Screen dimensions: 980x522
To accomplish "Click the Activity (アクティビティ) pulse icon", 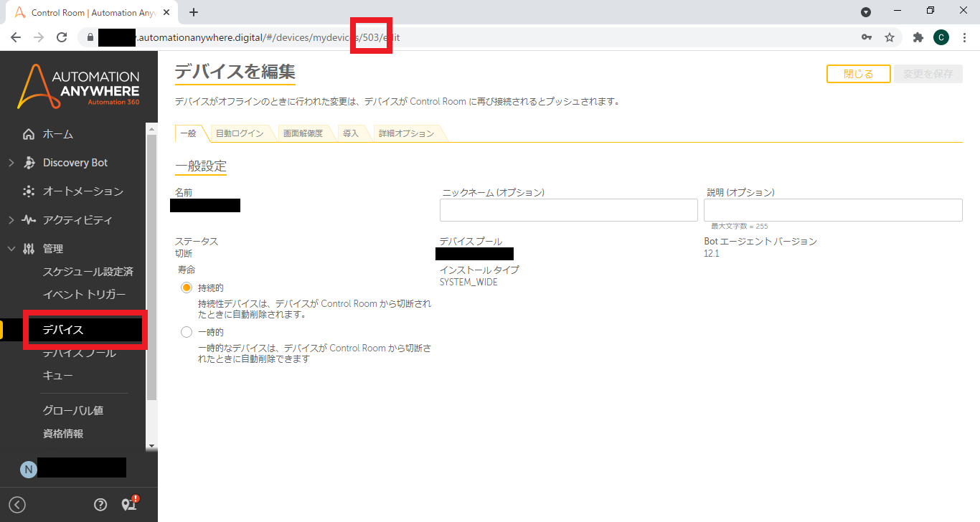I will pos(29,220).
